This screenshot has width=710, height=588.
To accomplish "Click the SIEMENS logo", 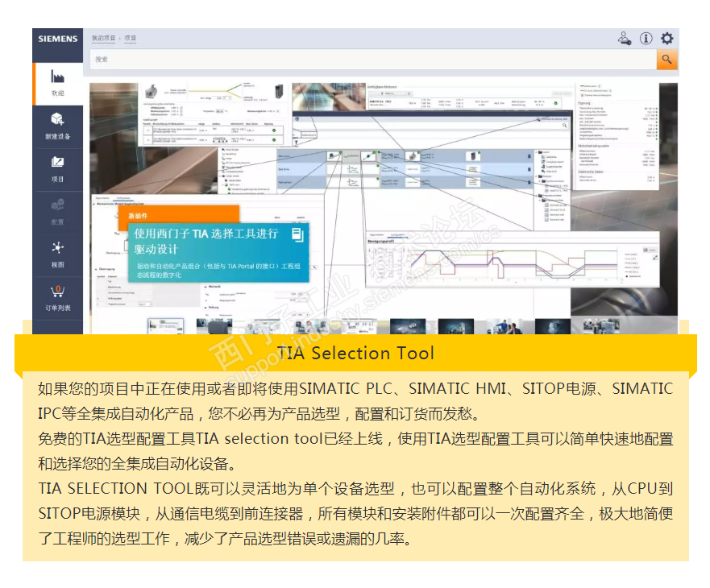I will pyautogui.click(x=57, y=39).
